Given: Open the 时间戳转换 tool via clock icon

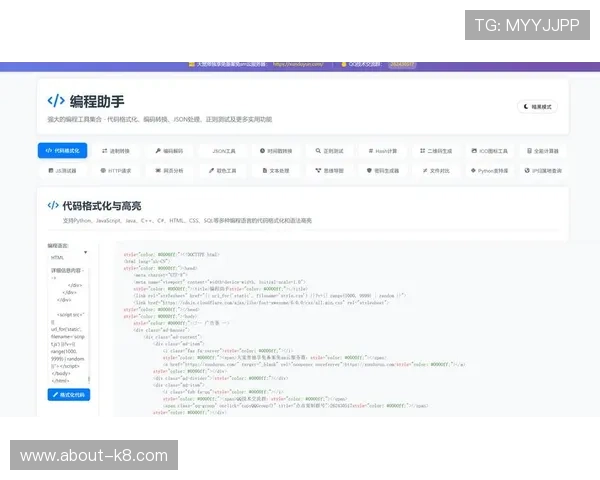Looking at the screenshot, I should tap(276, 151).
